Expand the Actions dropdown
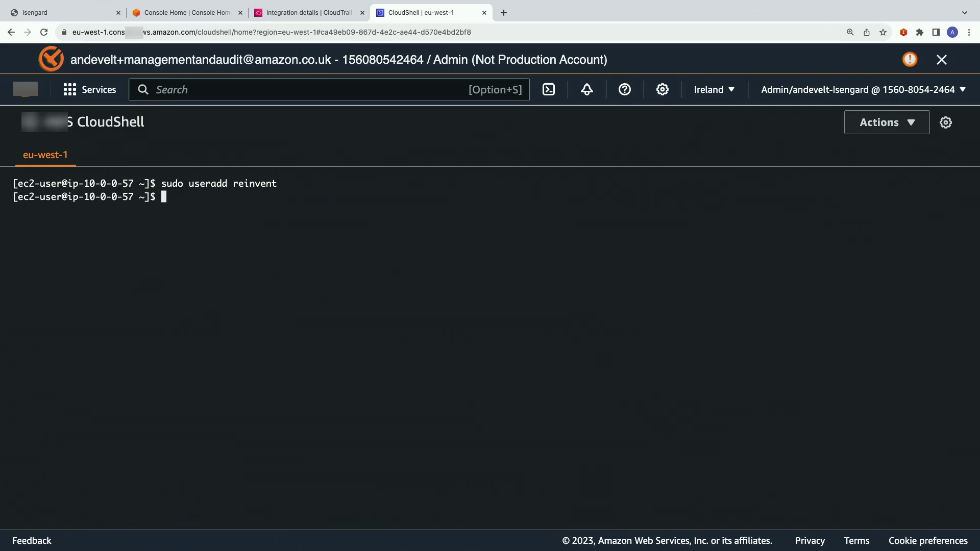Viewport: 980px width, 551px height. 887,122
